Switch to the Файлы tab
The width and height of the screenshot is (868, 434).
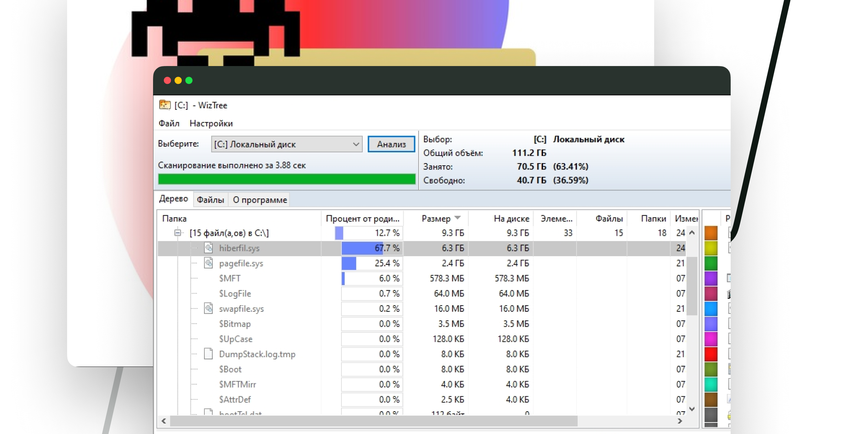coord(210,200)
